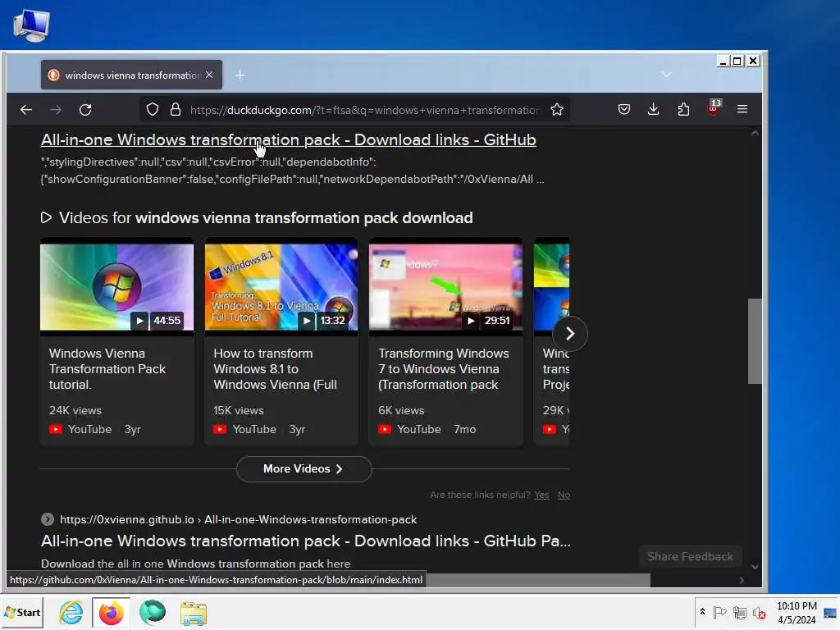
Task: Click the padlock site security icon
Action: point(176,110)
